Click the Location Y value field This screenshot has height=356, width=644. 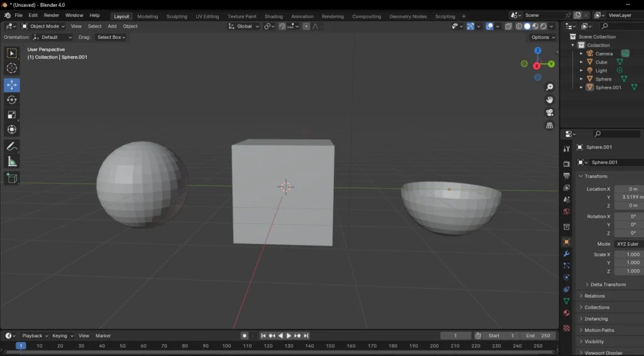tap(629, 197)
